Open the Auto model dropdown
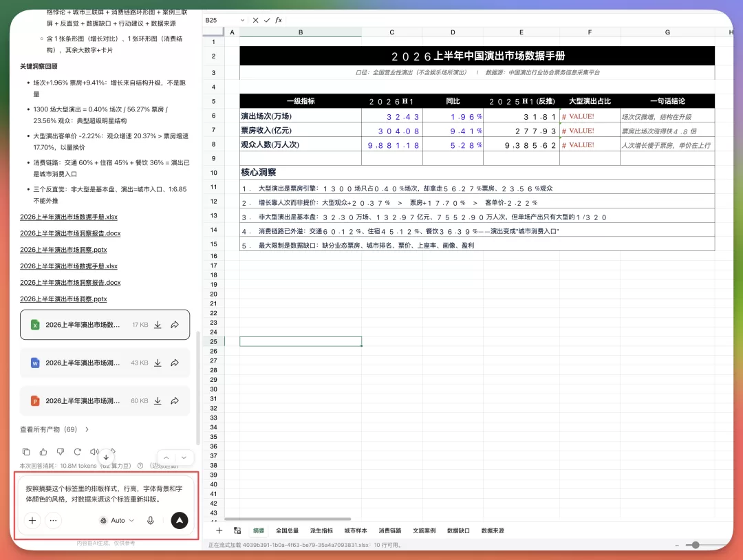This screenshot has width=743, height=560. tap(117, 520)
